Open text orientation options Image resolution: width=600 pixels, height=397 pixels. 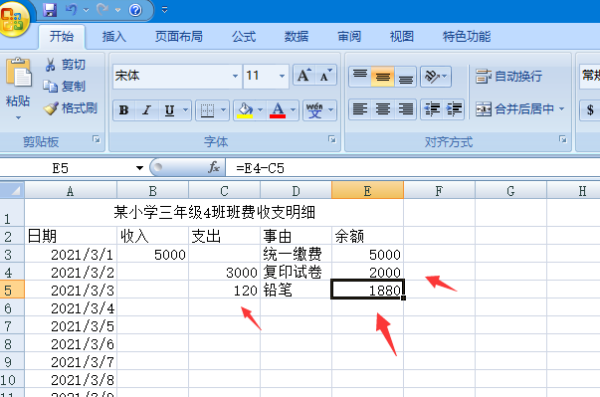tap(436, 76)
